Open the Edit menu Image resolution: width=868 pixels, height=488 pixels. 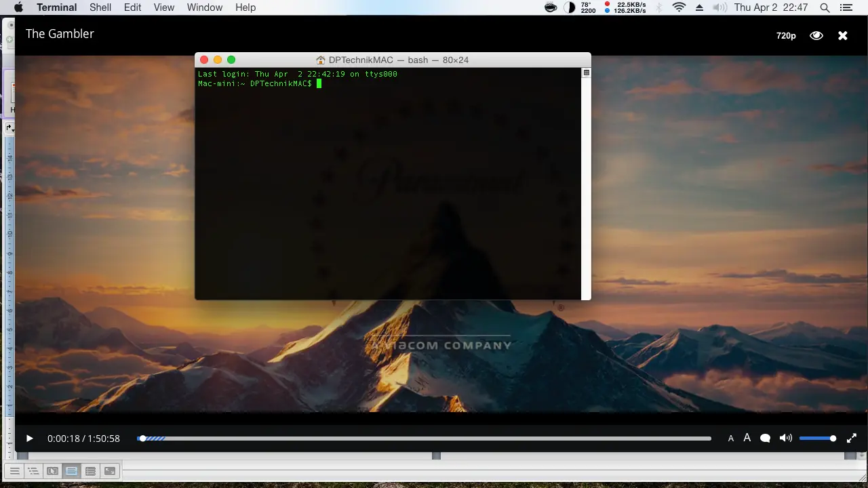pos(133,7)
